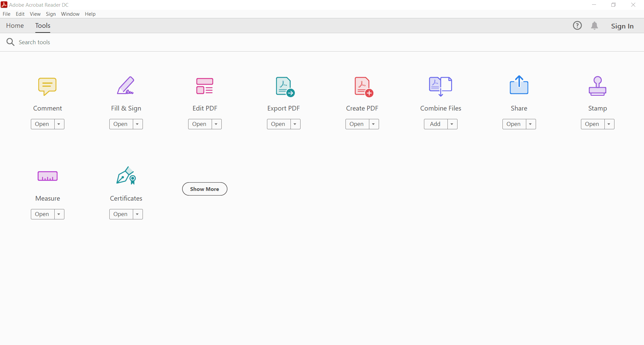The height and width of the screenshot is (345, 644).
Task: Click Open under Edit PDF
Action: tap(200, 124)
